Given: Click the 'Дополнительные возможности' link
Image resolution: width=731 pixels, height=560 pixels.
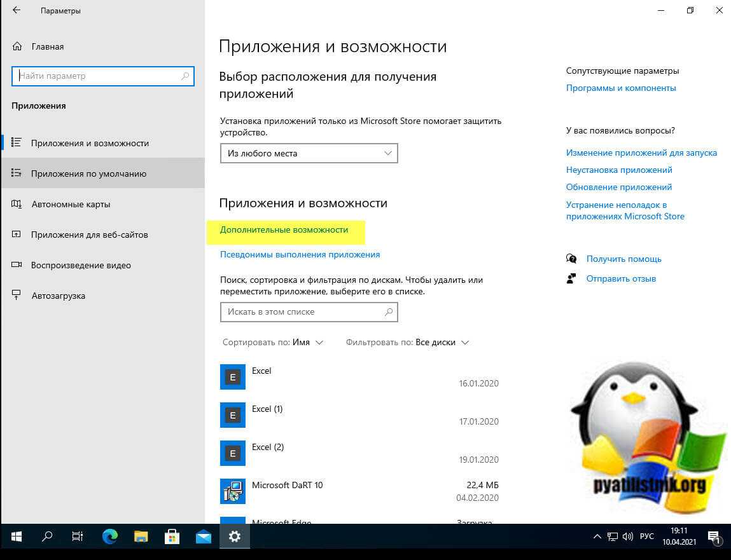Looking at the screenshot, I should 284,229.
